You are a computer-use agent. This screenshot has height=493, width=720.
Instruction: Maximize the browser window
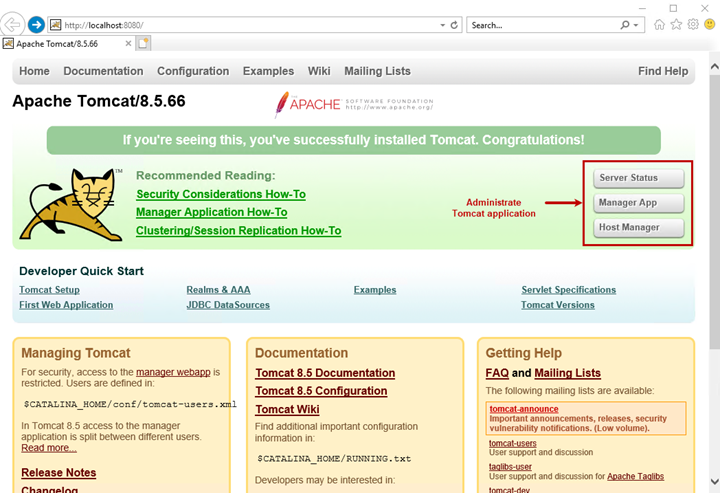pyautogui.click(x=673, y=8)
